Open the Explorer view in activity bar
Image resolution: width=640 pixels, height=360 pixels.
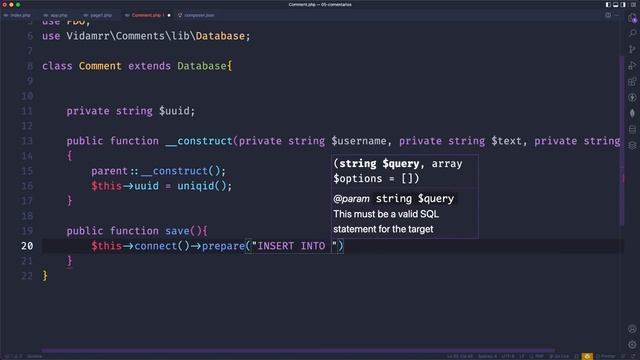click(x=632, y=18)
